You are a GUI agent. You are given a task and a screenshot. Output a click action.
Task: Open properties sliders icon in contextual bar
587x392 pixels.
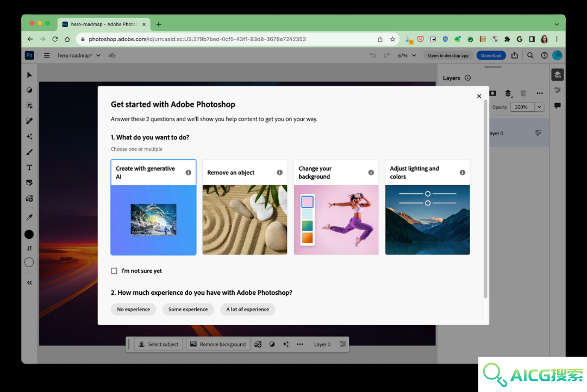point(342,344)
